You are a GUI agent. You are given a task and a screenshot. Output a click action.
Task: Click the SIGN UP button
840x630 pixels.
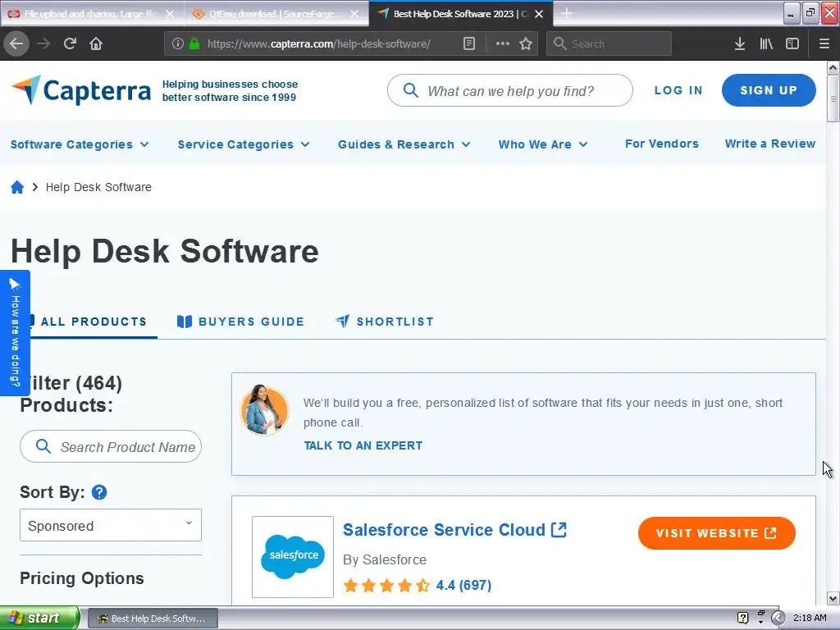[x=769, y=90]
